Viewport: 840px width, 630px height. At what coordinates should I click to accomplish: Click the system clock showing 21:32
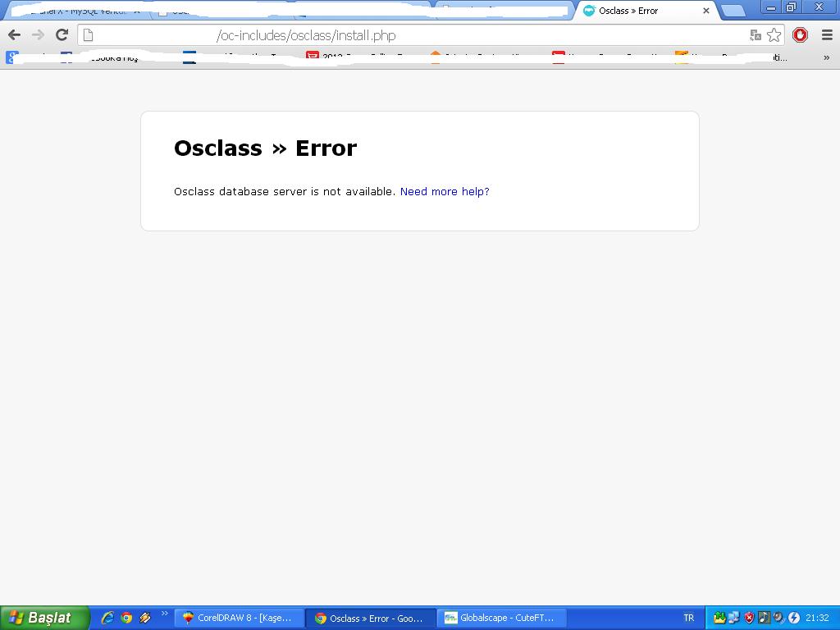(x=817, y=619)
